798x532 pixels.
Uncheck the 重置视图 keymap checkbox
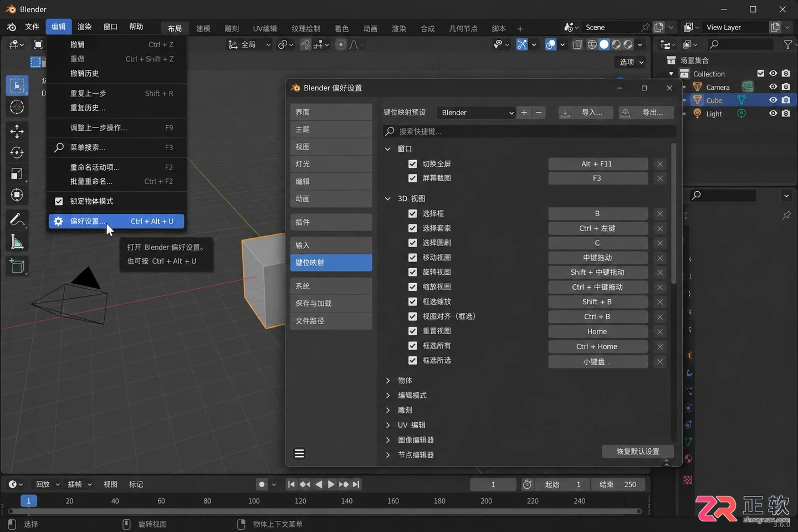[412, 331]
